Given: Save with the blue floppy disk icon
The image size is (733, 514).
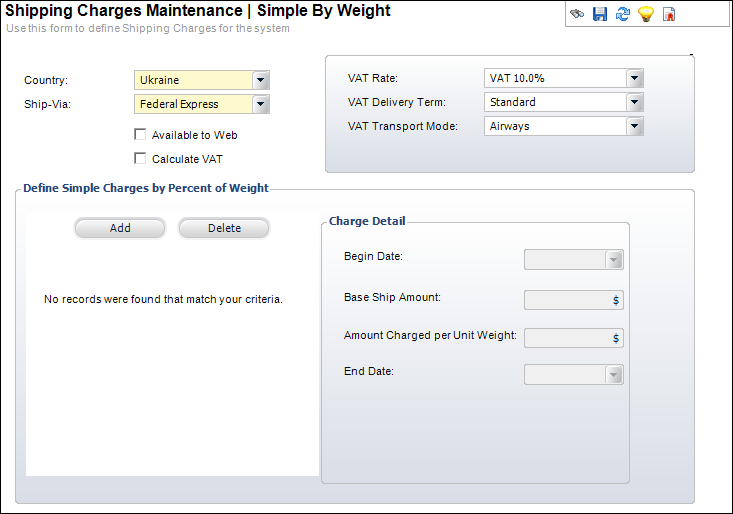Looking at the screenshot, I should coord(600,14).
